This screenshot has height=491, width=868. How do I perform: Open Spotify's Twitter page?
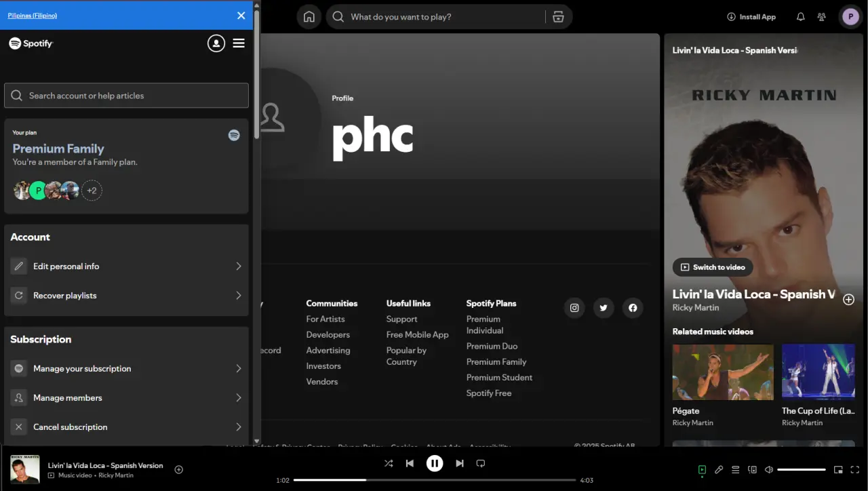(x=604, y=308)
